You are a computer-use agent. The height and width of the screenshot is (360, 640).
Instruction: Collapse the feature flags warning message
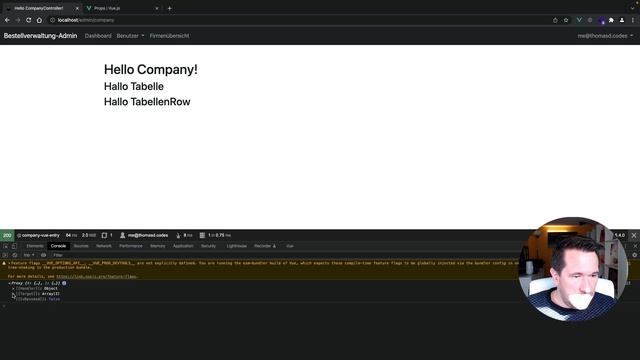(x=9, y=263)
